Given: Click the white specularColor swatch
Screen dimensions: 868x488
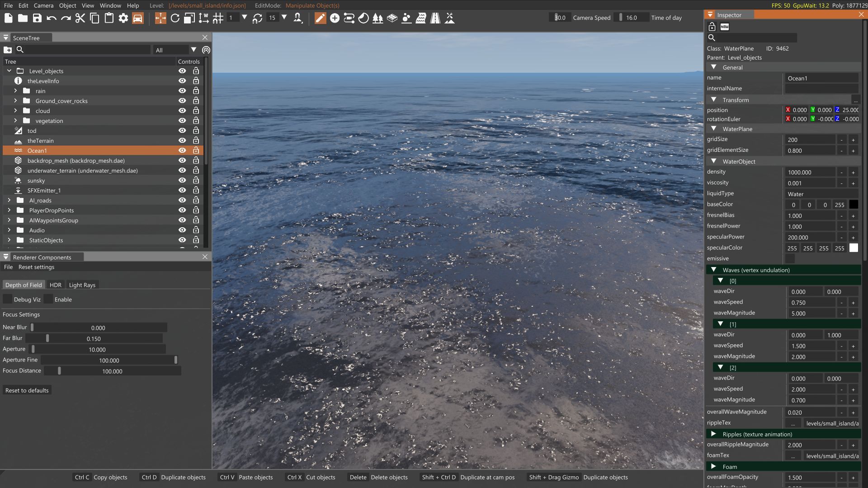Looking at the screenshot, I should [x=853, y=248].
